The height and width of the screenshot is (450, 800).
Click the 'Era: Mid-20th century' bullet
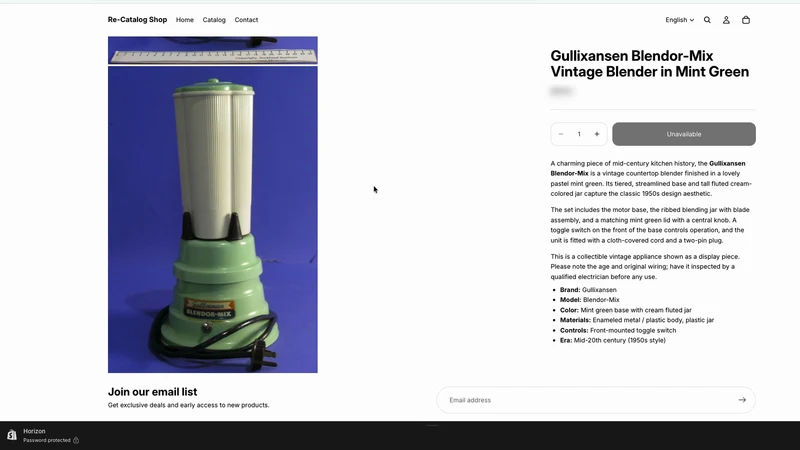(x=613, y=340)
